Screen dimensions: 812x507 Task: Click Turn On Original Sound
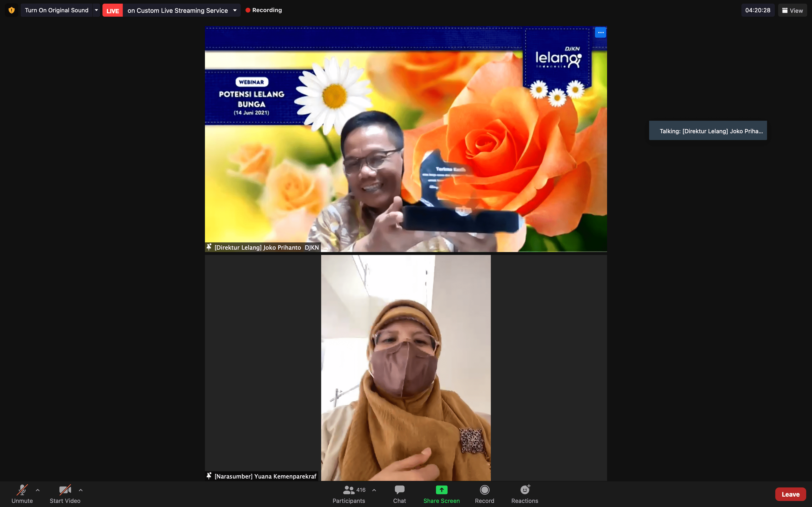pyautogui.click(x=56, y=10)
